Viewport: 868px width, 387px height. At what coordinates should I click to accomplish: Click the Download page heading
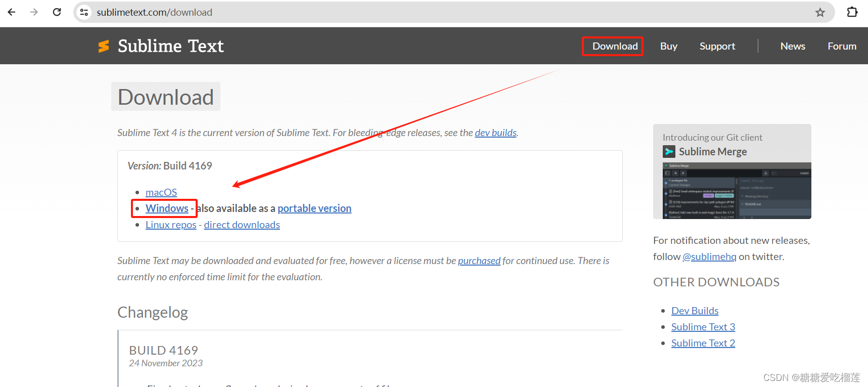(x=166, y=97)
